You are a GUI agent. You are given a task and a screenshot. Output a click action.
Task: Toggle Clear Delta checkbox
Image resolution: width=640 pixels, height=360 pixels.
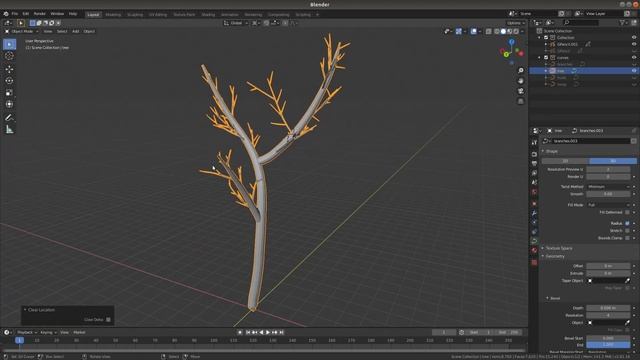pos(108,320)
